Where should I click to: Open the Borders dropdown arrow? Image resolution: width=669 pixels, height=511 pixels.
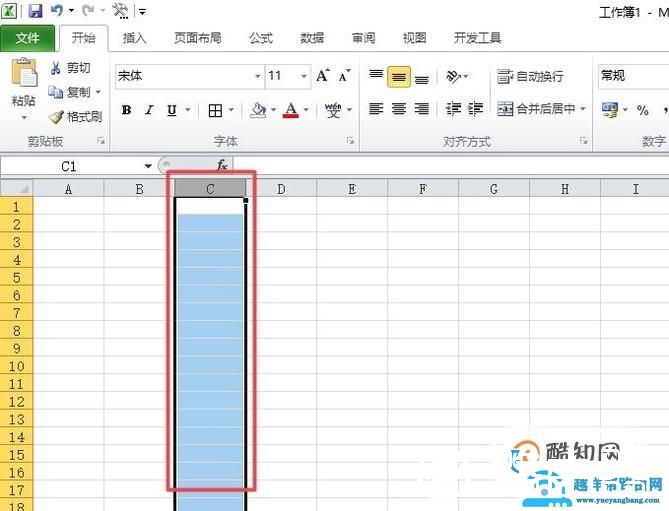231,110
